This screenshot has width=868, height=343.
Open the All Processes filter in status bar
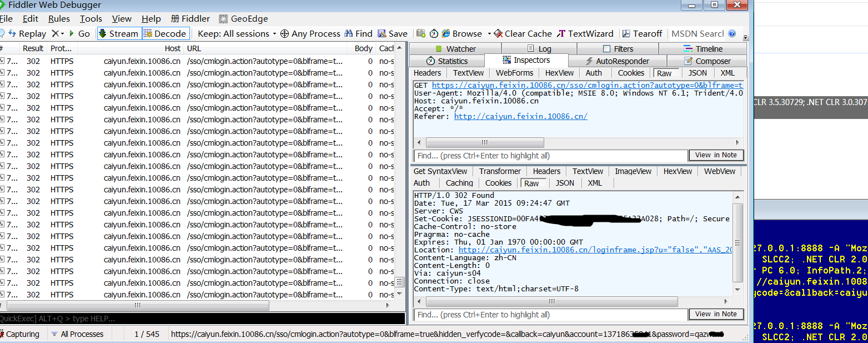(77, 334)
